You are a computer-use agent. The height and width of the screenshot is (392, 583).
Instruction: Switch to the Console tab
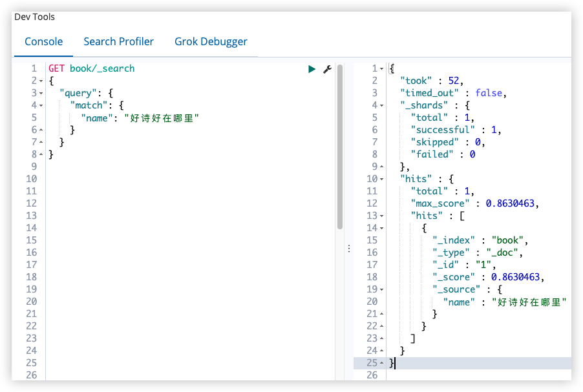[43, 41]
